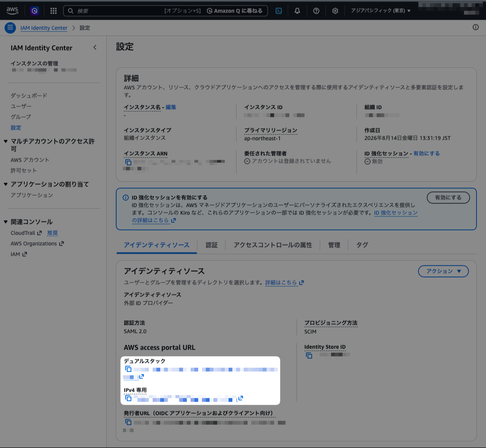486x448 pixels.
Task: Open ID 強化セッションの詳細はこちら link
Action: click(x=396, y=213)
